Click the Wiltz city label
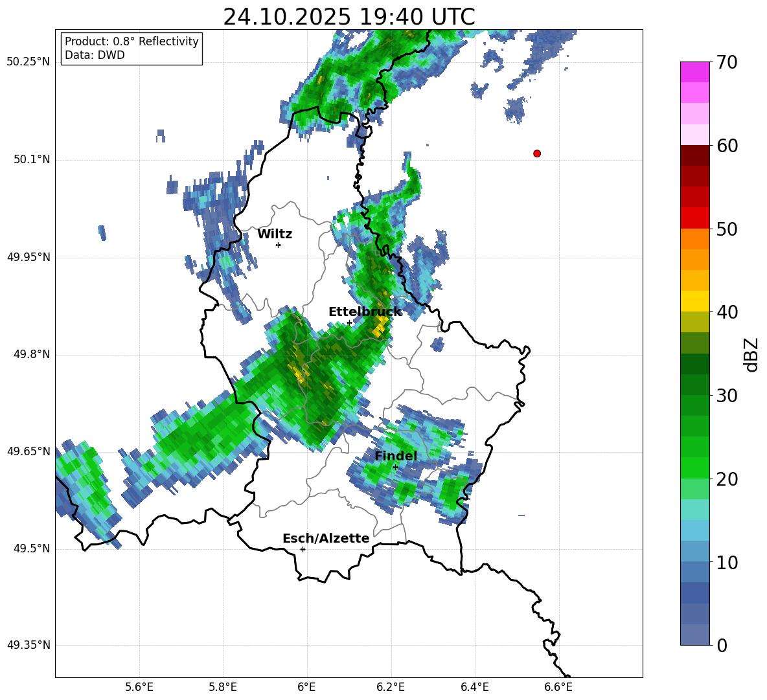The height and width of the screenshot is (700, 767). pyautogui.click(x=275, y=234)
